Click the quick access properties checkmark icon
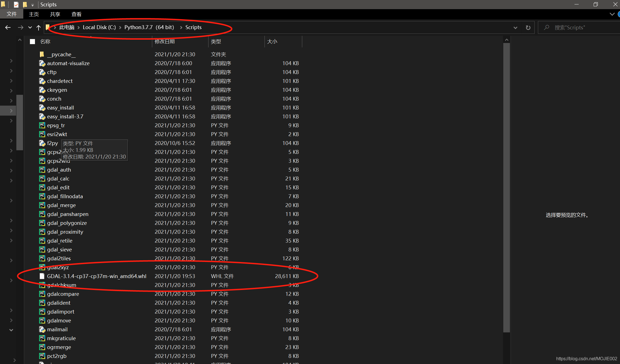 pos(16,4)
